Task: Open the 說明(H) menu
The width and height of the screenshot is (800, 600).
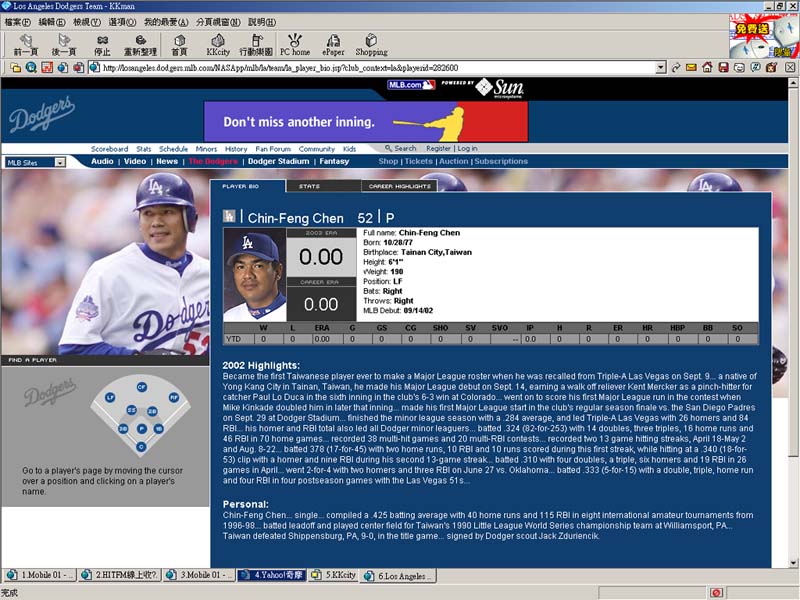Action: pos(262,22)
